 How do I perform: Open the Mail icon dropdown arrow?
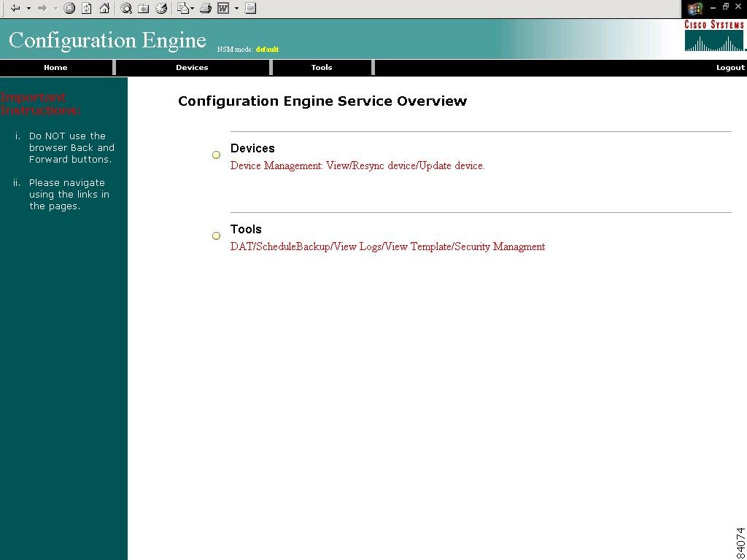[193, 8]
